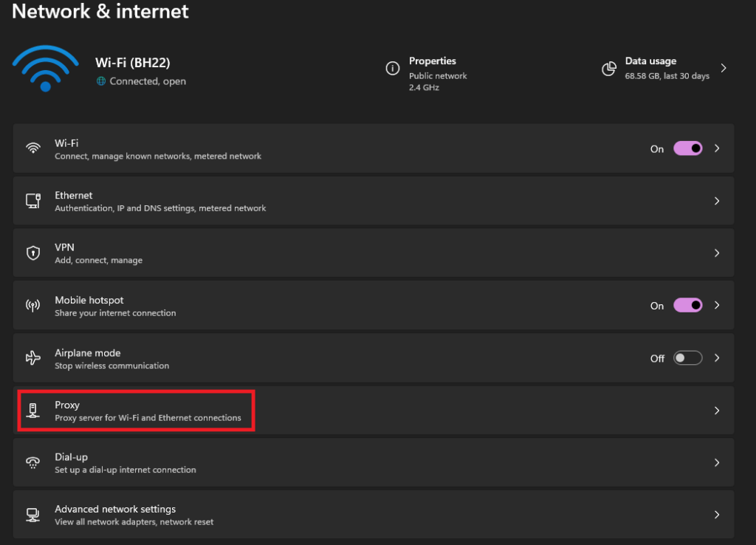Click the Airplane mode plane icon
Viewport: 756px width, 545px height.
(x=33, y=358)
